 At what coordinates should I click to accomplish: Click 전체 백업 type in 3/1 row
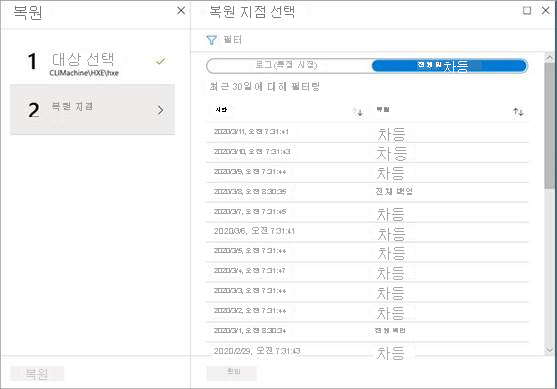[390, 330]
